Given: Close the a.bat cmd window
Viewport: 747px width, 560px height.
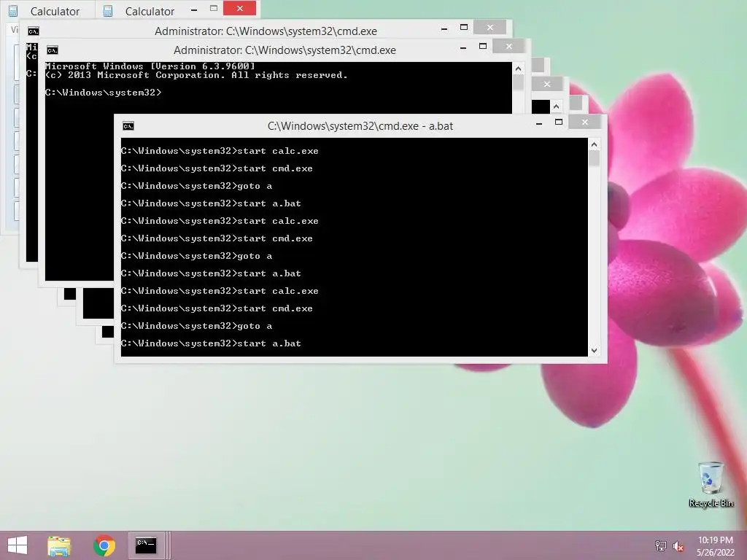Looking at the screenshot, I should tap(585, 122).
